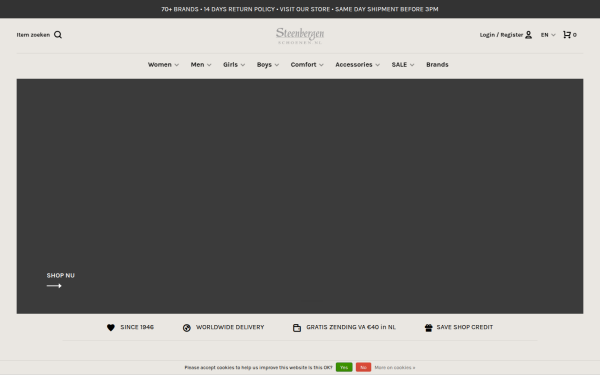The height and width of the screenshot is (375, 600).
Task: Click the heart icon beside Since 1946
Action: (111, 328)
